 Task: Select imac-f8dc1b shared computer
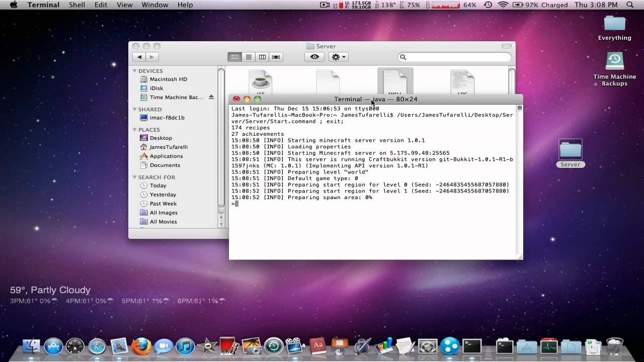click(167, 118)
